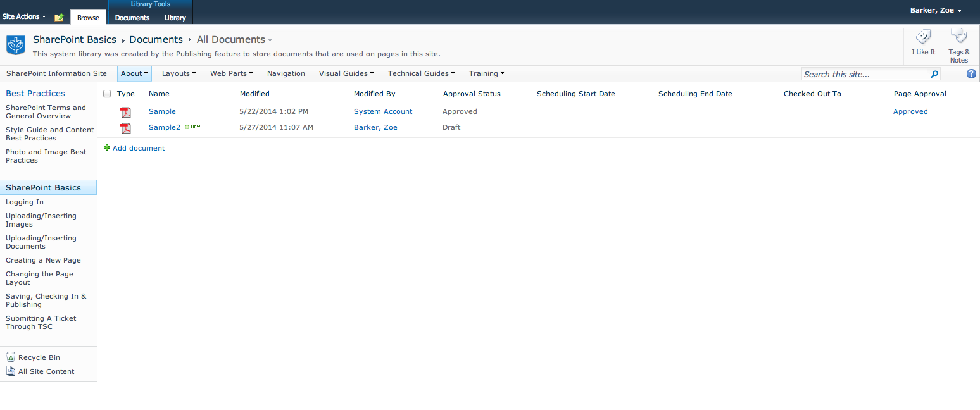Open the Navigation menu item
980x410 pixels.
click(x=286, y=73)
